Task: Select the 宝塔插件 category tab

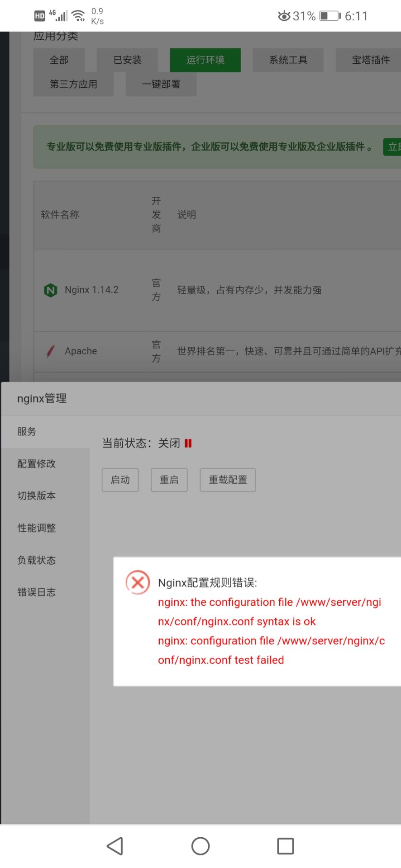Action: tap(368, 60)
